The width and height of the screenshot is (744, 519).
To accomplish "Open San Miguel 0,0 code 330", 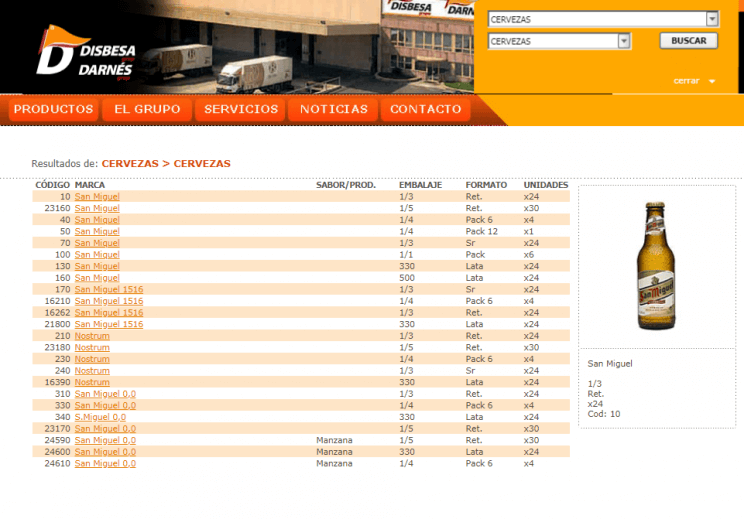I will pos(105,406).
